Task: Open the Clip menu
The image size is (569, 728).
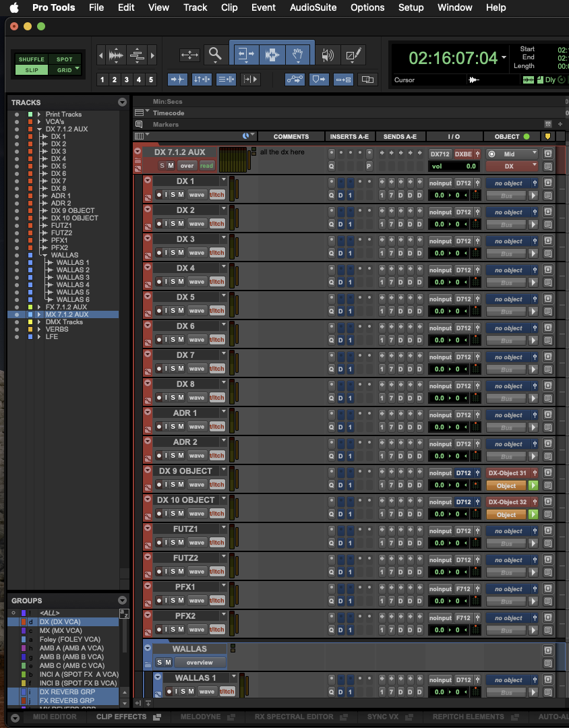Action: (229, 7)
